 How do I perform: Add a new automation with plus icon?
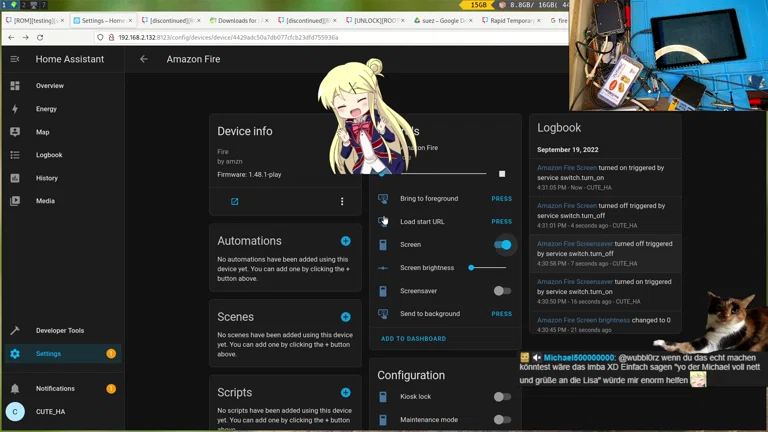(346, 241)
